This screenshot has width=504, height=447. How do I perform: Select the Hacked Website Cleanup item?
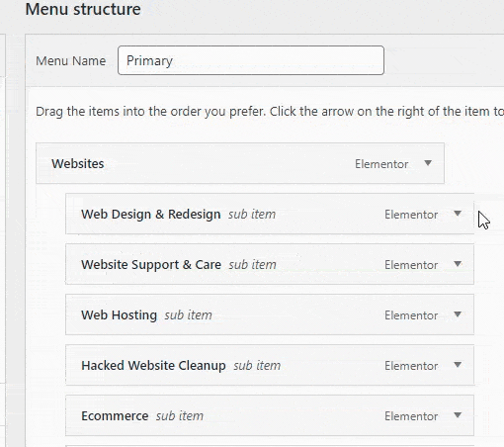coord(270,365)
